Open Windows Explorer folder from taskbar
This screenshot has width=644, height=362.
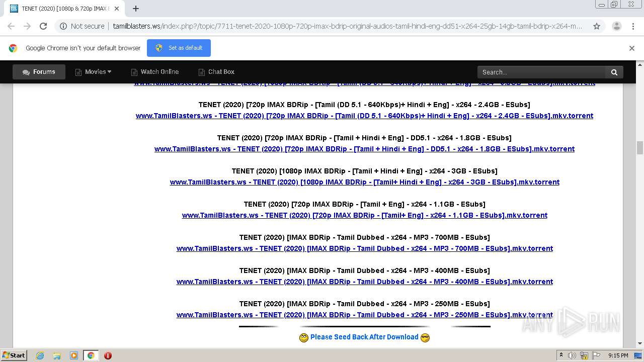point(57,355)
